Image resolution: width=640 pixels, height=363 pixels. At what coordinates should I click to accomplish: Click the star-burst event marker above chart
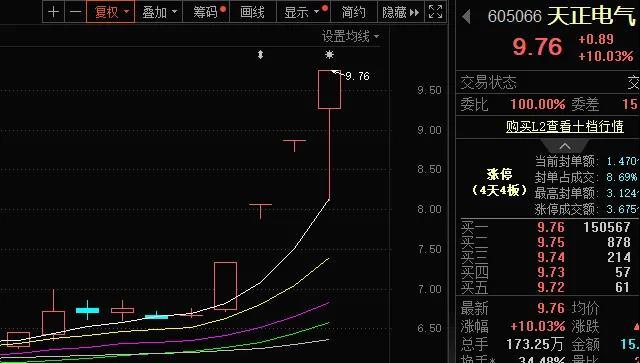329,54
